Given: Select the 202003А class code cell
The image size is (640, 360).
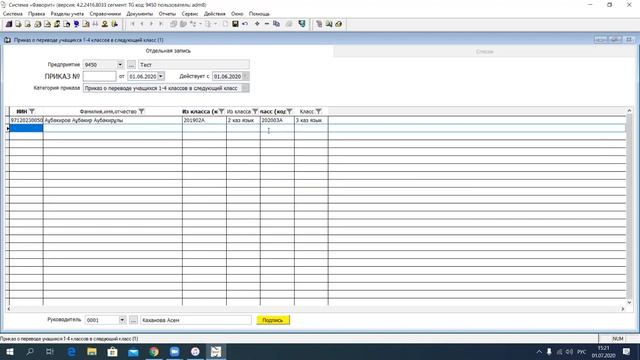Looking at the screenshot, I should click(277, 120).
